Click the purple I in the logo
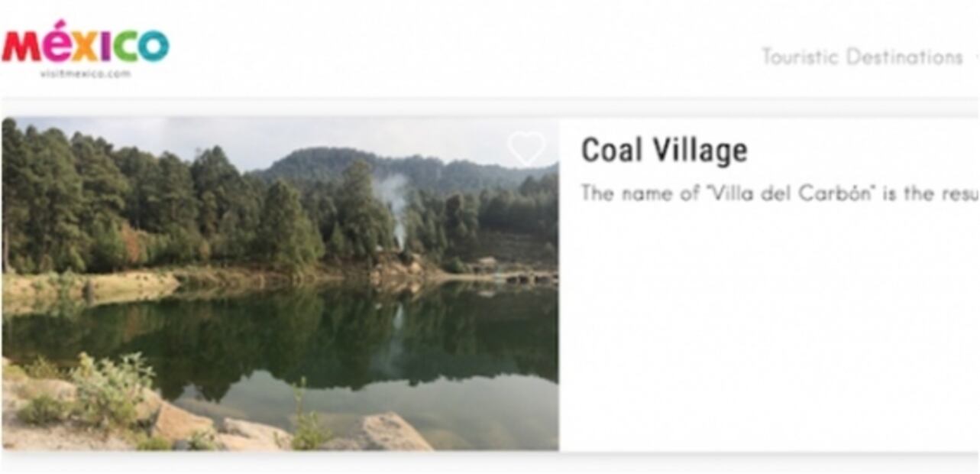Image resolution: width=980 pixels, height=474 pixels. click(107, 47)
